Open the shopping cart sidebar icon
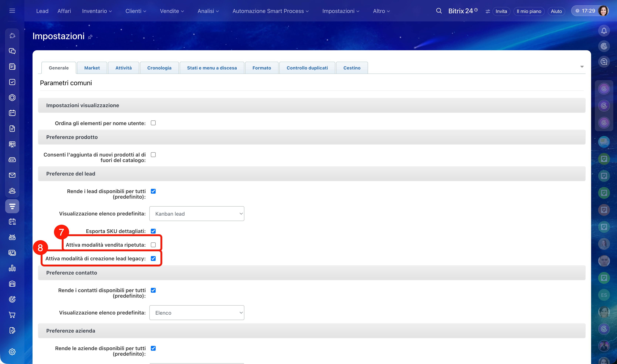Image resolution: width=617 pixels, height=364 pixels. (12, 315)
